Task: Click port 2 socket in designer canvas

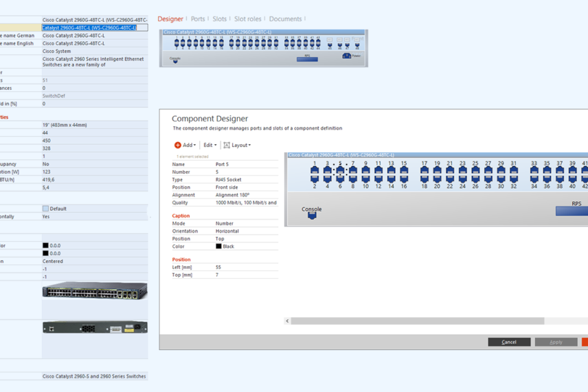Action: pos(315,179)
